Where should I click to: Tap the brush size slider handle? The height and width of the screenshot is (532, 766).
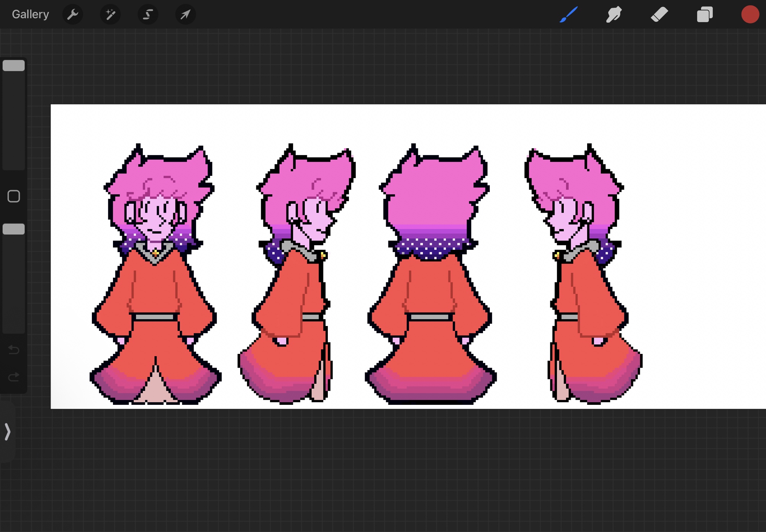point(14,66)
